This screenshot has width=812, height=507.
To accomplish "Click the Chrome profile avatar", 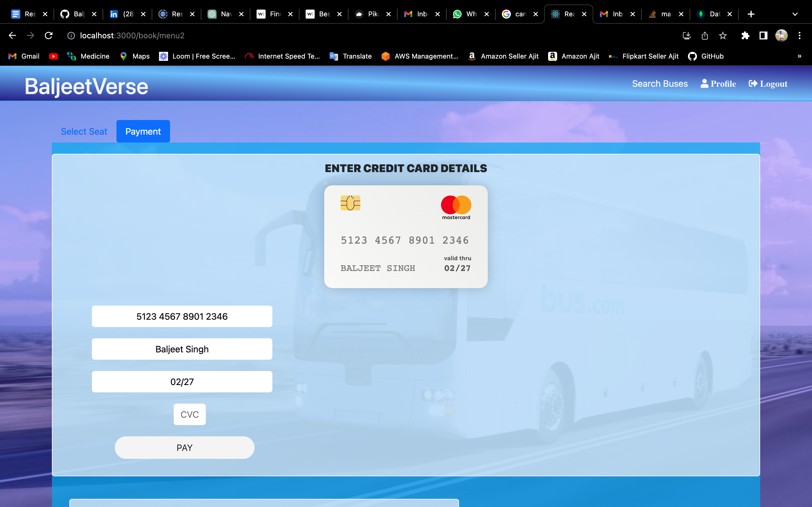I will 782,35.
